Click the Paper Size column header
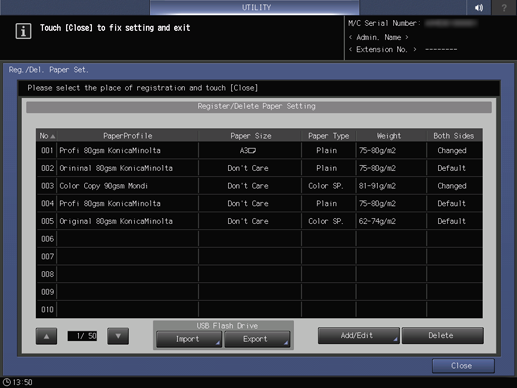Screen dimensions: 517x388 (x=250, y=136)
